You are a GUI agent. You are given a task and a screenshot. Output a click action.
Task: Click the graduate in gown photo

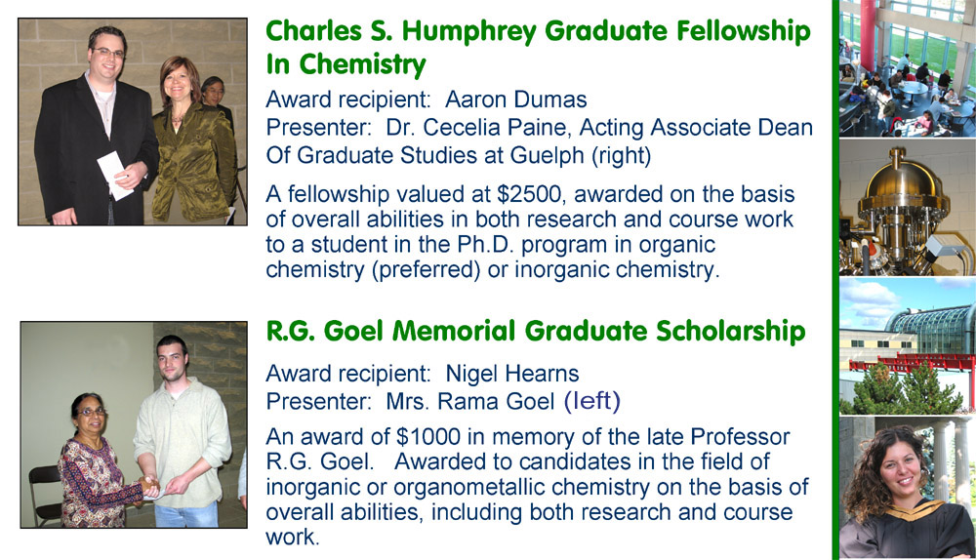(907, 488)
